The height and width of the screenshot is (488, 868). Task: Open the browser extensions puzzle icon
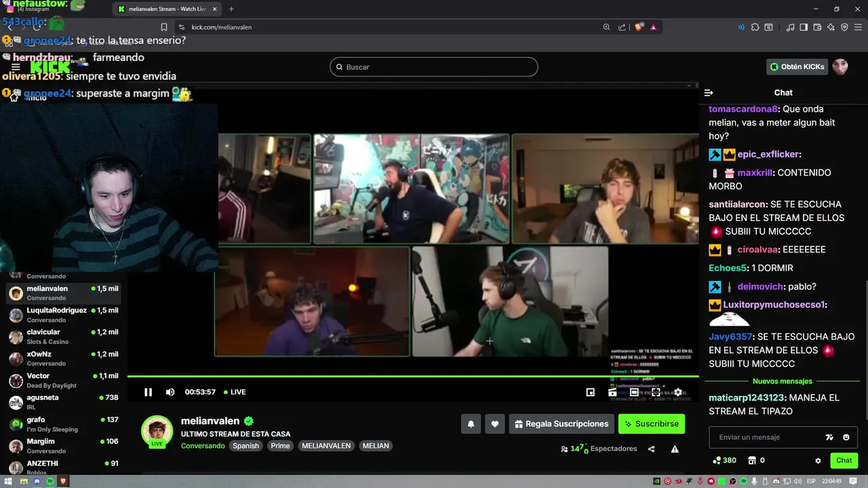point(755,27)
